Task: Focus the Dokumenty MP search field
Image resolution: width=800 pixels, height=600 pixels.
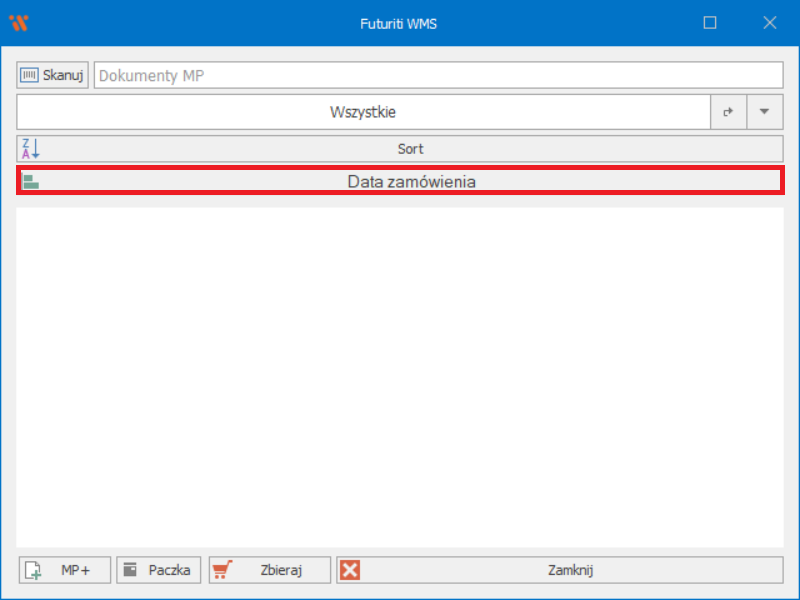Action: 438,75
